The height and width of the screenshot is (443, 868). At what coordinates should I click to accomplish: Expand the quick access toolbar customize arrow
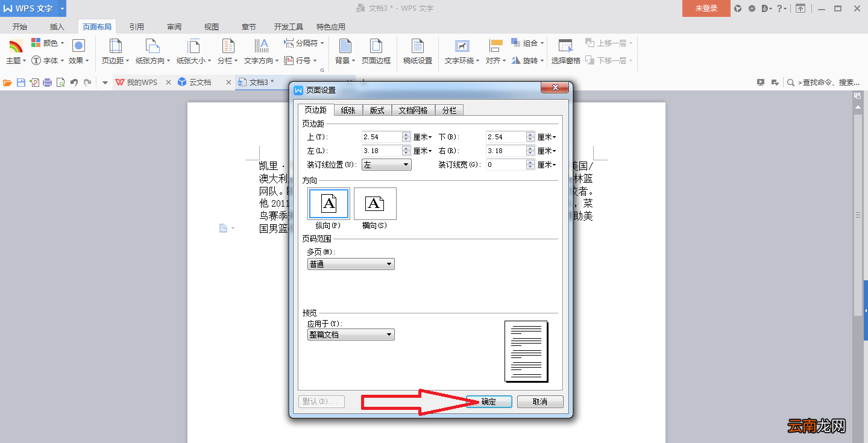pyautogui.click(x=105, y=83)
